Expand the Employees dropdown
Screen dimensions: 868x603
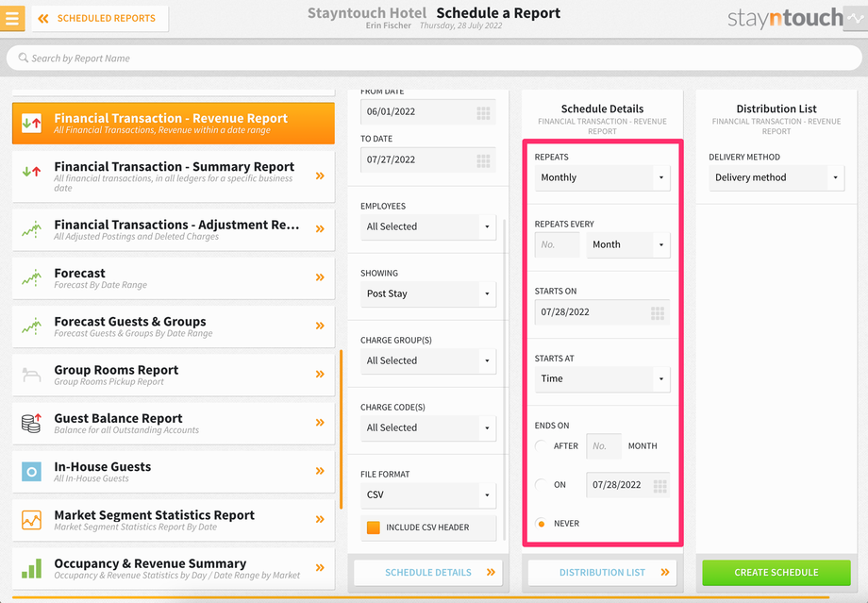pyautogui.click(x=428, y=226)
